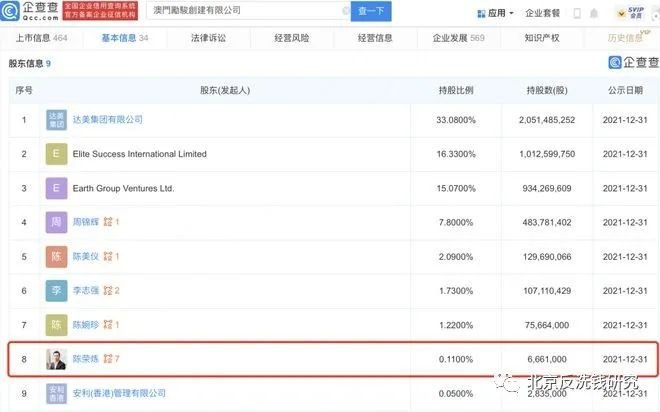
Task: Focus the company name search field
Action: pyautogui.click(x=248, y=11)
